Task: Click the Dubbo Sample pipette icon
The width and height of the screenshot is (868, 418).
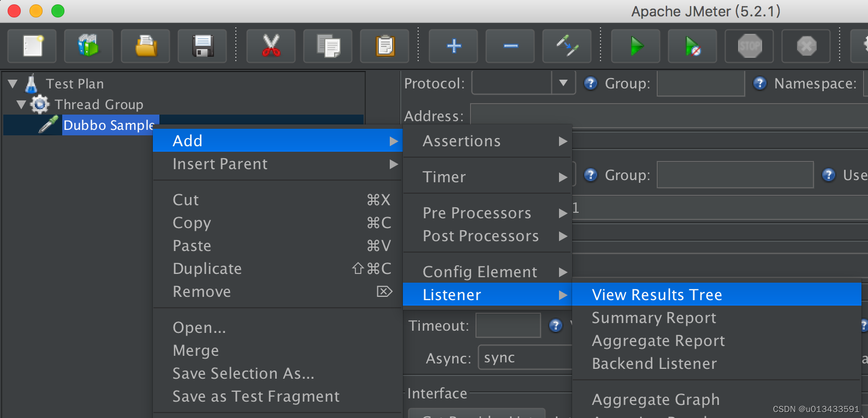Action: 48,124
